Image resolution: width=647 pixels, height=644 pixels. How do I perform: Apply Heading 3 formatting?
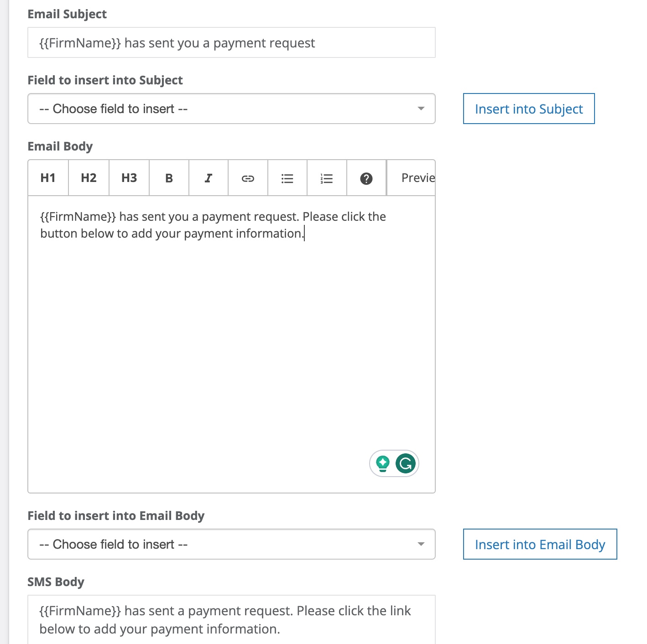[x=129, y=178]
